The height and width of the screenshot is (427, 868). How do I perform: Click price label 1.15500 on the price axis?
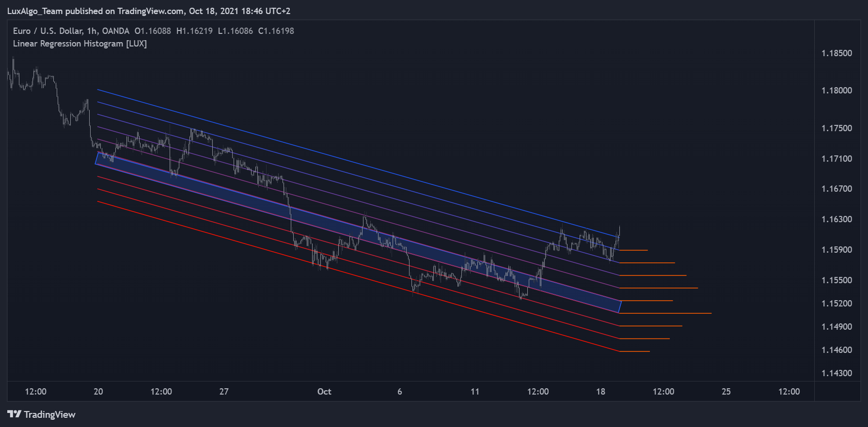(836, 280)
